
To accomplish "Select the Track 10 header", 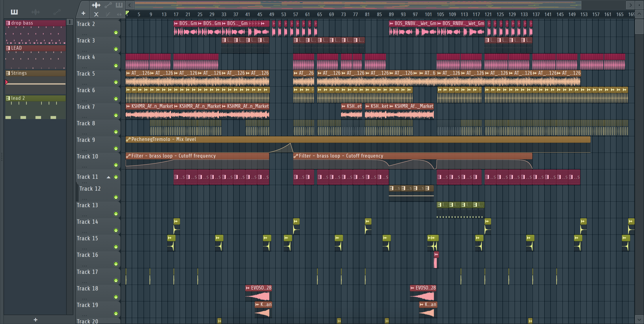I will point(98,161).
